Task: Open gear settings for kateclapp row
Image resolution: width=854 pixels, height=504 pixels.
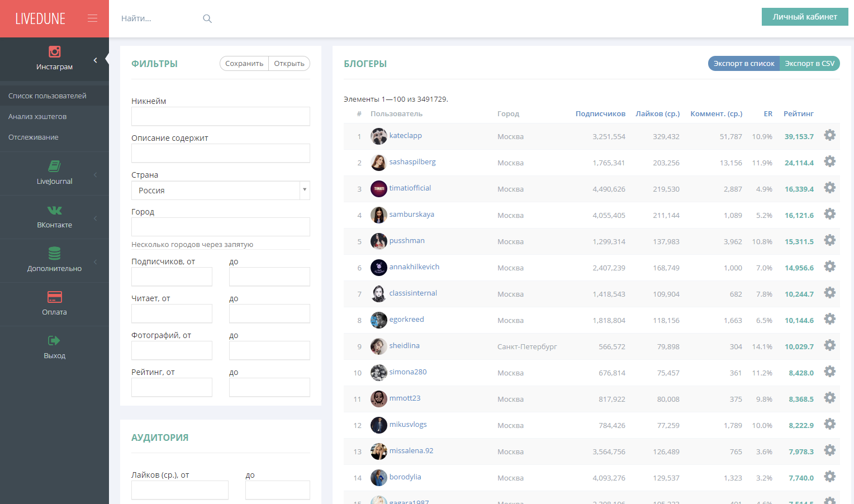Action: click(829, 135)
